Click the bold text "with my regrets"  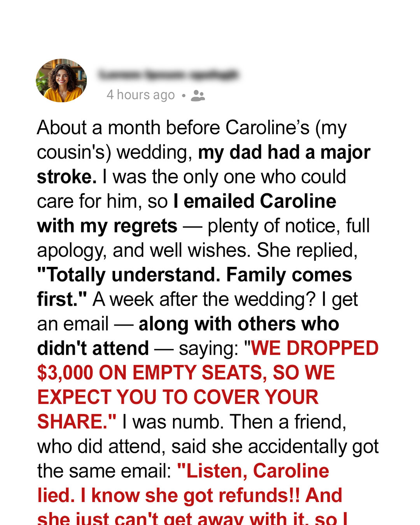coord(107,226)
